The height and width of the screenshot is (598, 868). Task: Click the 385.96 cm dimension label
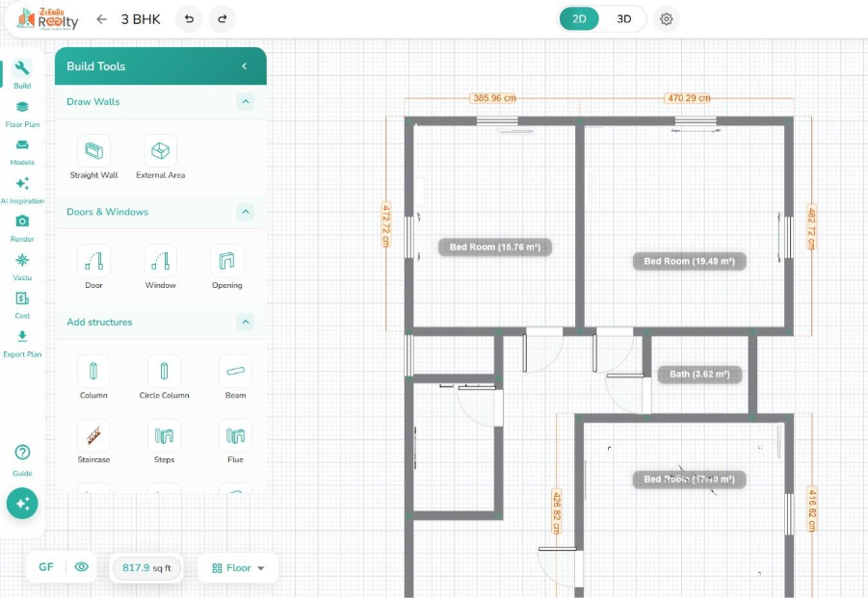(494, 98)
